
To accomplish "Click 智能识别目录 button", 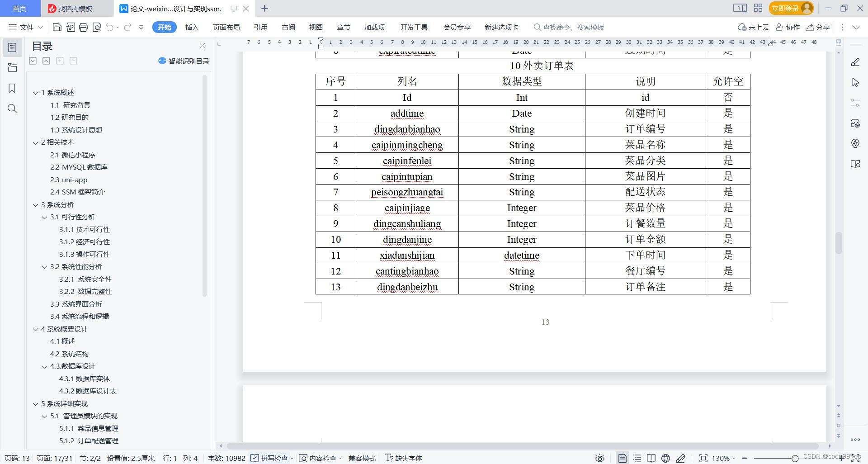I will point(184,61).
